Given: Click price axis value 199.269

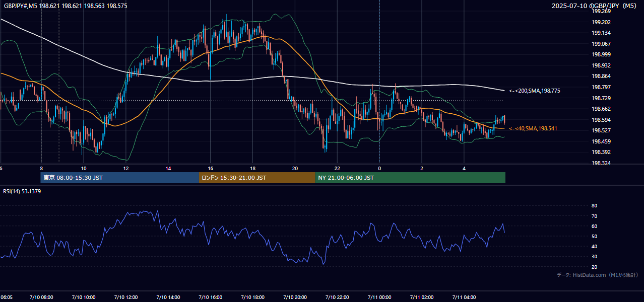Looking at the screenshot, I should coord(601,11).
